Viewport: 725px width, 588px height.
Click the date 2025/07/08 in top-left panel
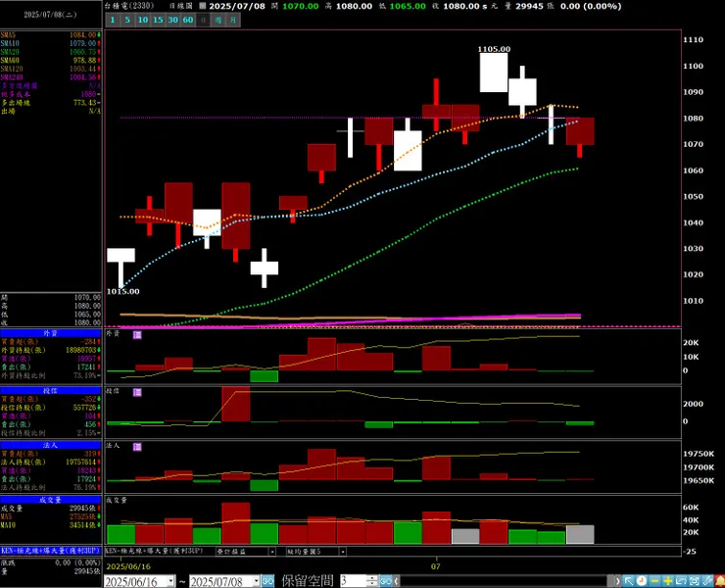pos(50,15)
